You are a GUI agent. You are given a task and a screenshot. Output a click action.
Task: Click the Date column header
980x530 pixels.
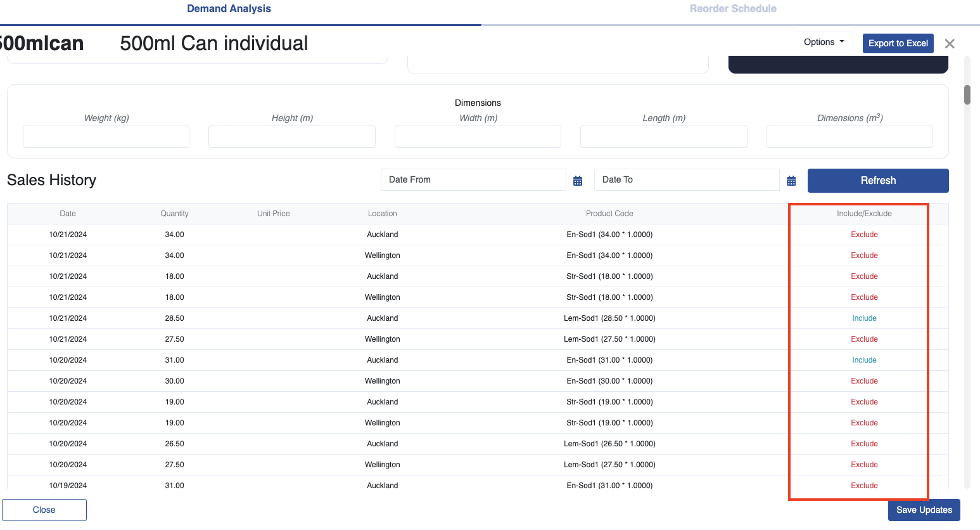(68, 214)
